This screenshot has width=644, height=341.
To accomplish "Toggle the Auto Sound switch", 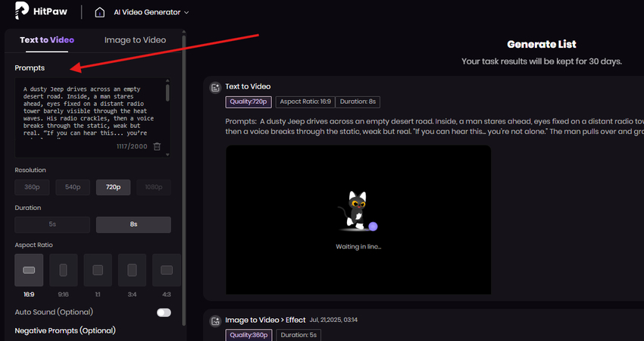I will 164,313.
